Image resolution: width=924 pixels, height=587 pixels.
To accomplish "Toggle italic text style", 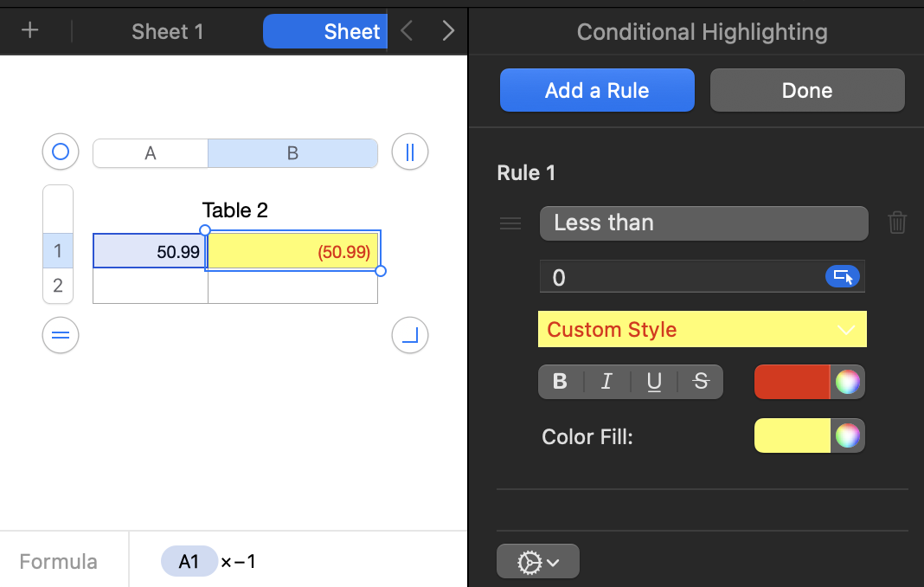I will coord(606,382).
